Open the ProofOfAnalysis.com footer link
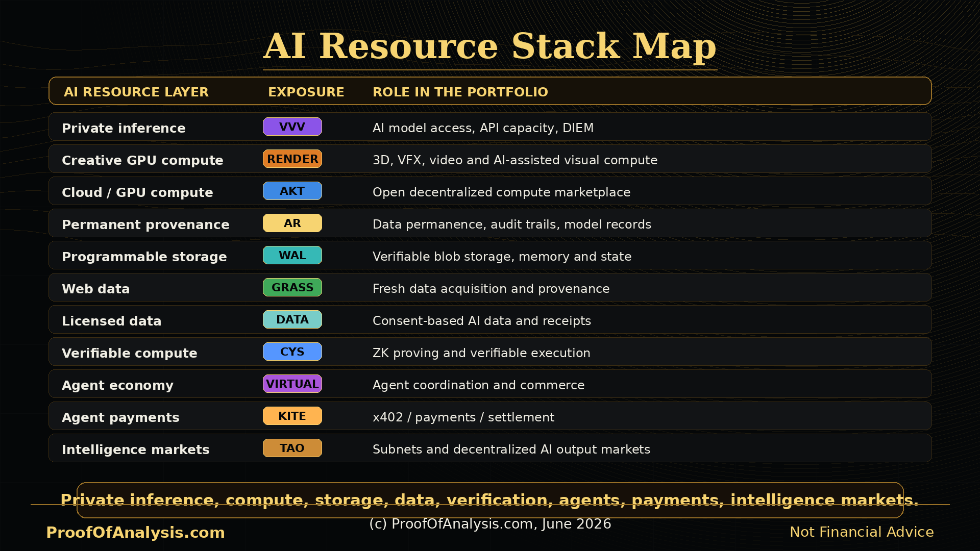 135,533
